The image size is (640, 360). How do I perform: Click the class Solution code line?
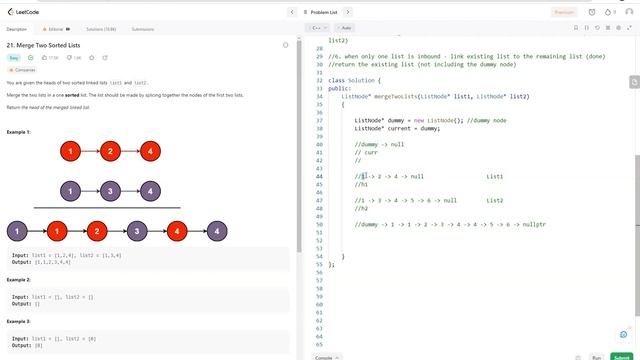[x=354, y=80]
